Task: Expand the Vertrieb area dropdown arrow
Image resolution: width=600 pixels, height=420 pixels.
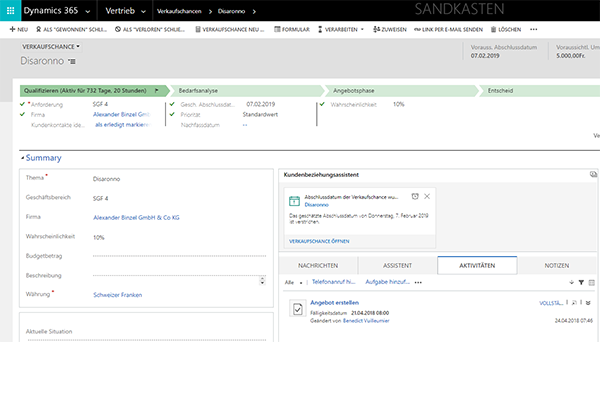Action: pos(143,11)
